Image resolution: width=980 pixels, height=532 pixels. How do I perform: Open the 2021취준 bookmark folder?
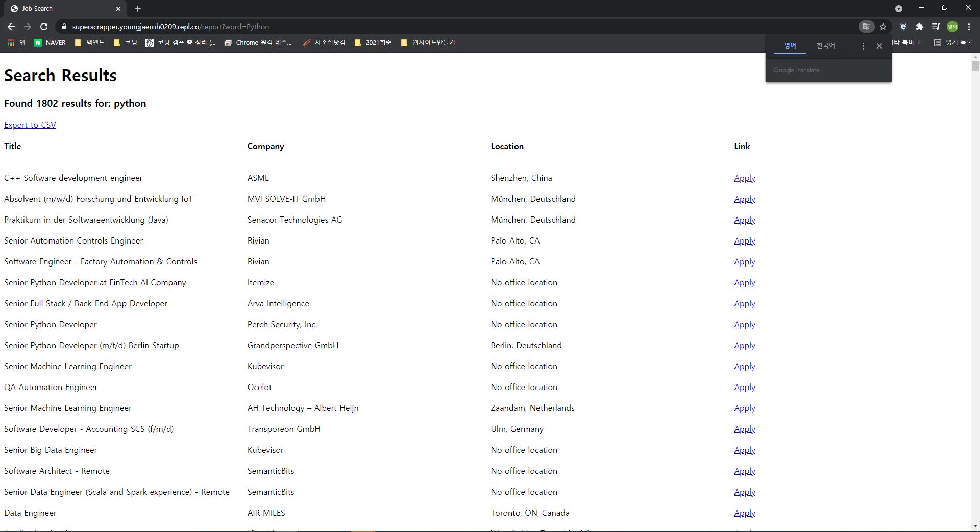(373, 43)
